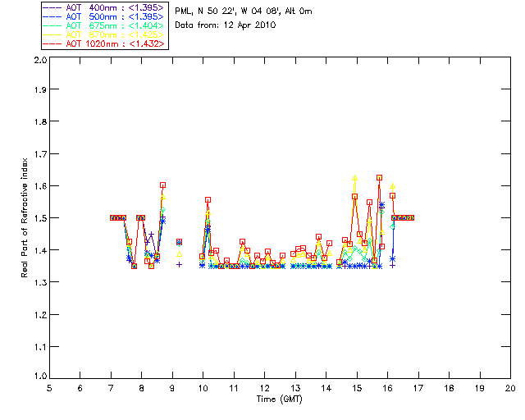The width and height of the screenshot is (525, 420).
Task: Click the legend entry 'AOT 500nm : <1.395>'
Action: click(x=103, y=16)
